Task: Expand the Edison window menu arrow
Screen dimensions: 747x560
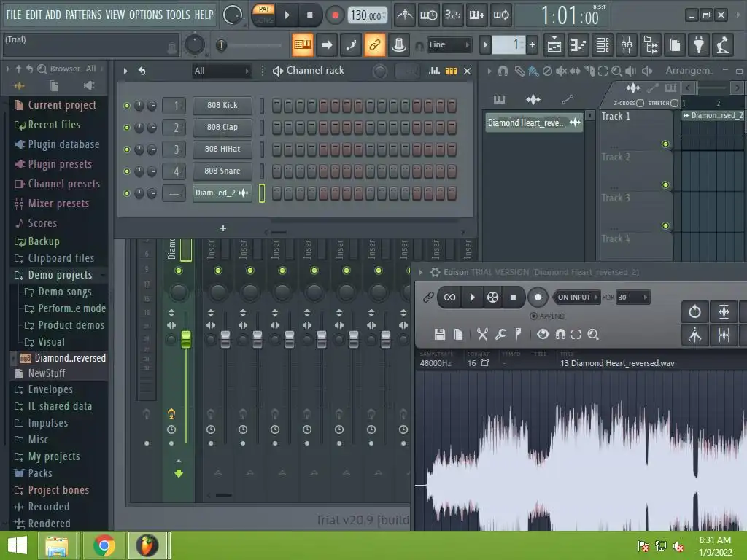Action: pyautogui.click(x=421, y=272)
